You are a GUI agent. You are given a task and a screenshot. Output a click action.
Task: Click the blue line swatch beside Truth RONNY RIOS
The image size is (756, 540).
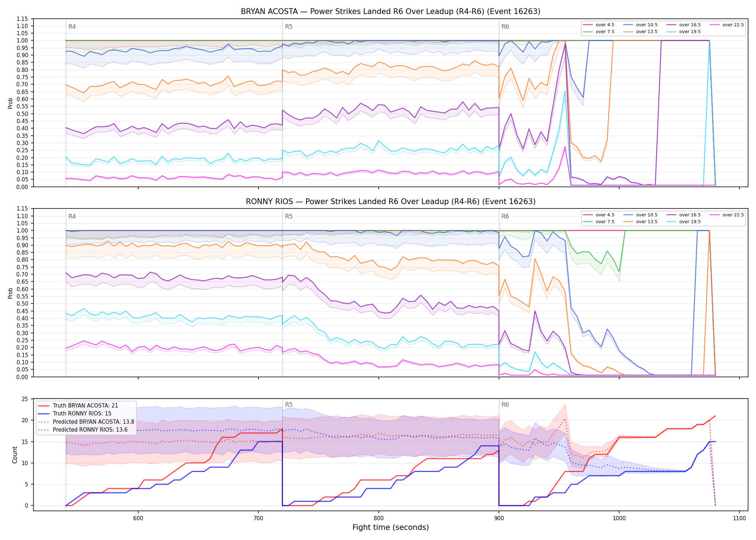pos(43,414)
